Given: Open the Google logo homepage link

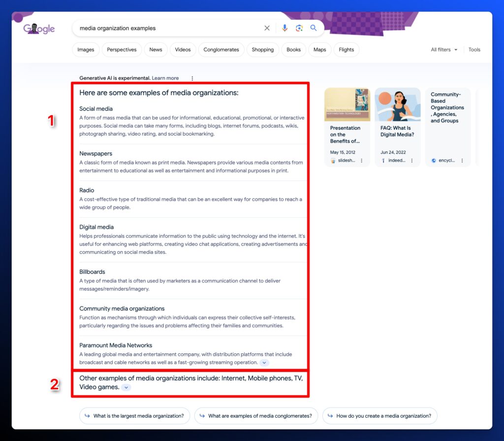Looking at the screenshot, I should point(39,29).
